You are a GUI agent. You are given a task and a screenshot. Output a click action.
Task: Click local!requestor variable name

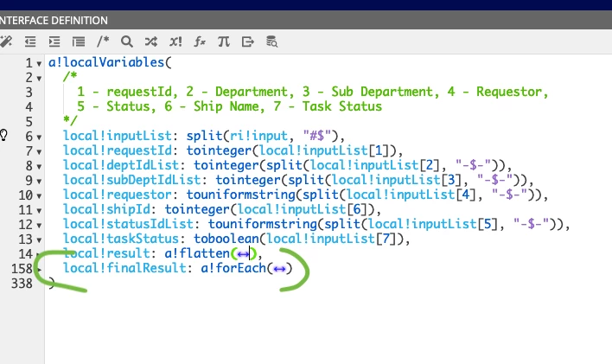coord(118,195)
